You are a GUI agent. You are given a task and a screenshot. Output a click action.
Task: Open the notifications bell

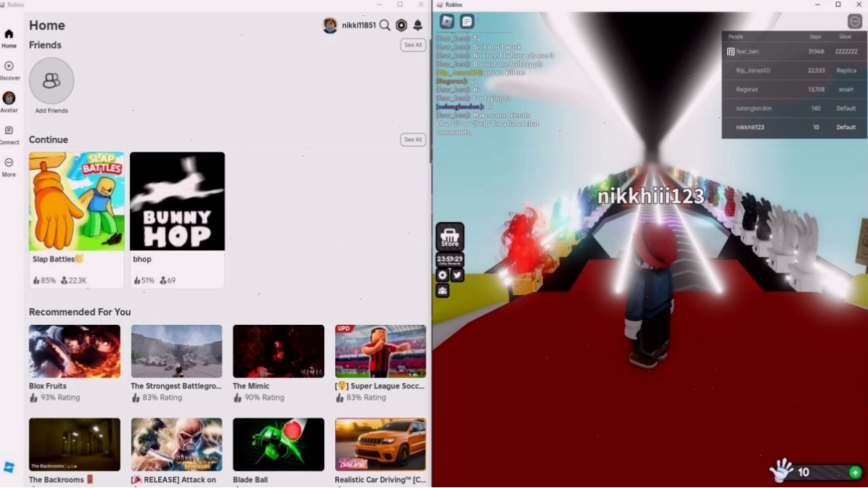(418, 25)
